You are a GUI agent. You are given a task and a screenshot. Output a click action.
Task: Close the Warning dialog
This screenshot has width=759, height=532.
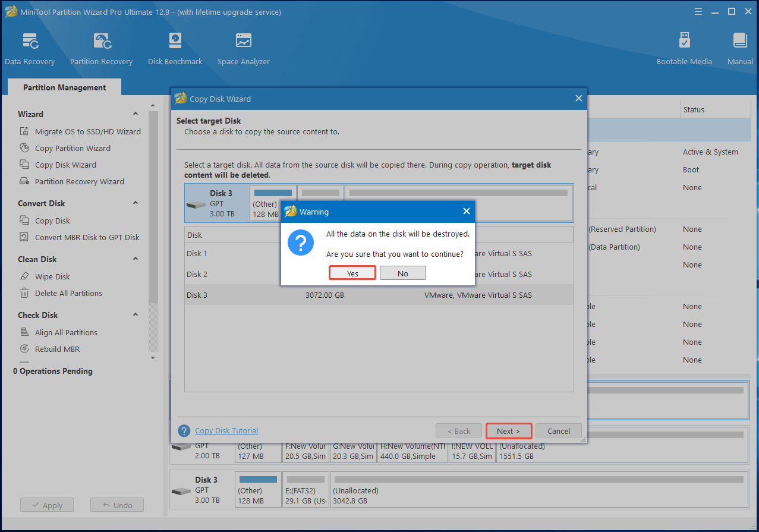(x=467, y=211)
